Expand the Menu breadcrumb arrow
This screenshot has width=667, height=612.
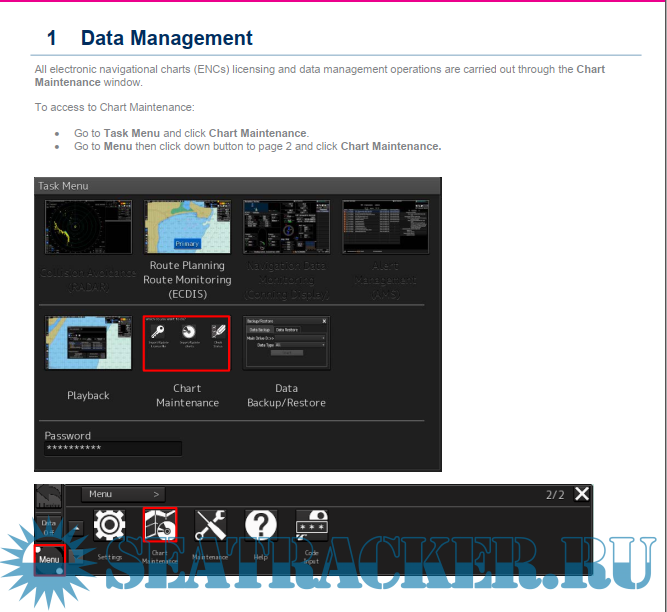(x=156, y=494)
